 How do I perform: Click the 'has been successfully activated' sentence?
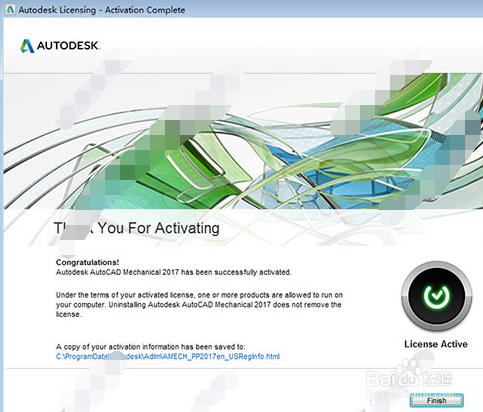173,272
